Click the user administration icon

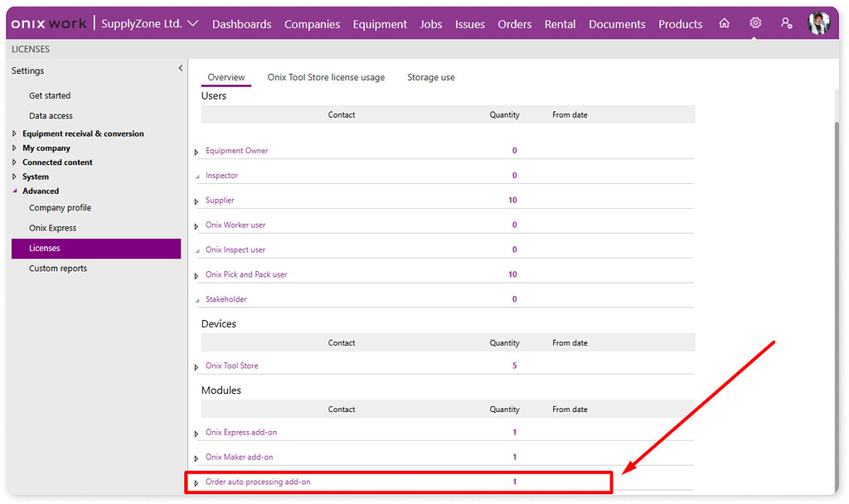[786, 24]
